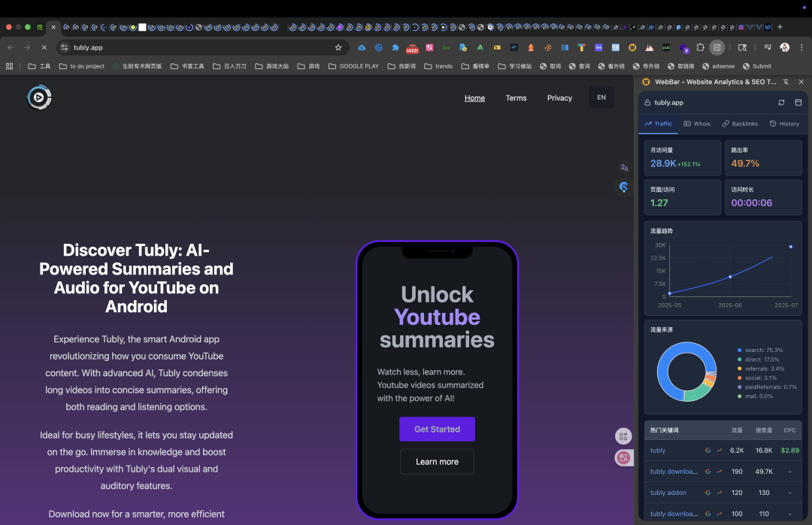Image resolution: width=812 pixels, height=525 pixels.
Task: Click the Tubly logo in page header
Action: [x=39, y=98]
